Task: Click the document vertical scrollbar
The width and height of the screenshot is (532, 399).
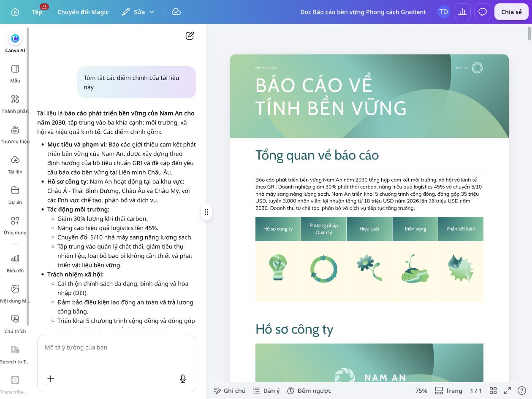Action: 529,34
